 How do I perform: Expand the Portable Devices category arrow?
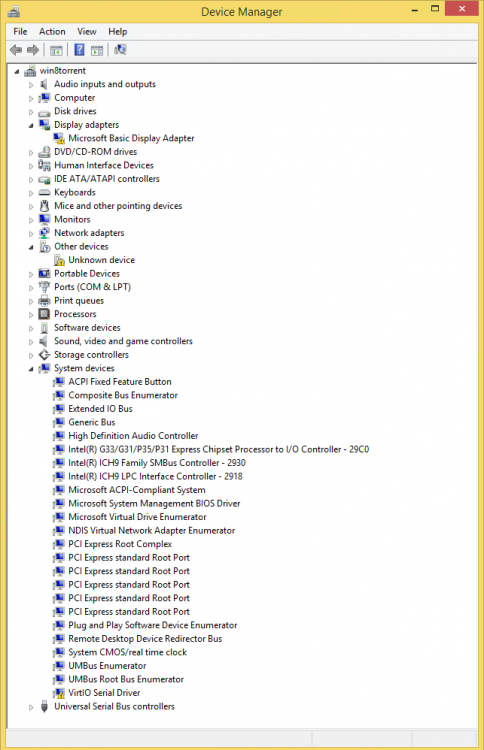coord(31,274)
